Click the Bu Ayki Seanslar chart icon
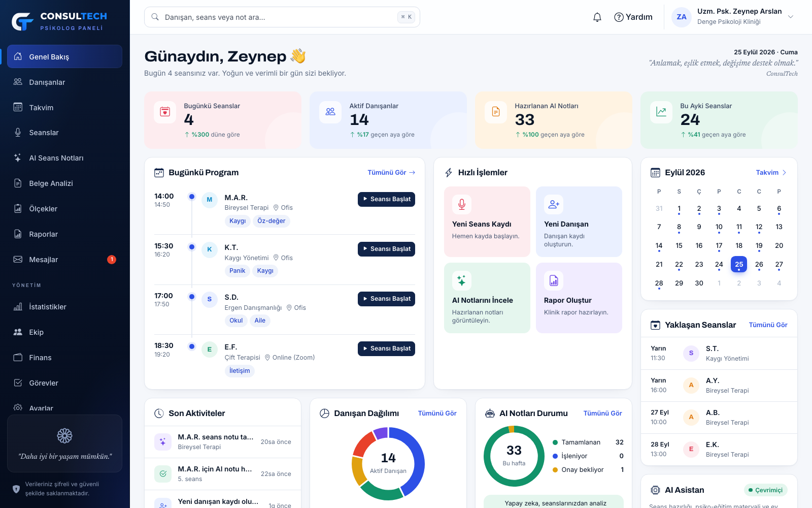 (661, 112)
